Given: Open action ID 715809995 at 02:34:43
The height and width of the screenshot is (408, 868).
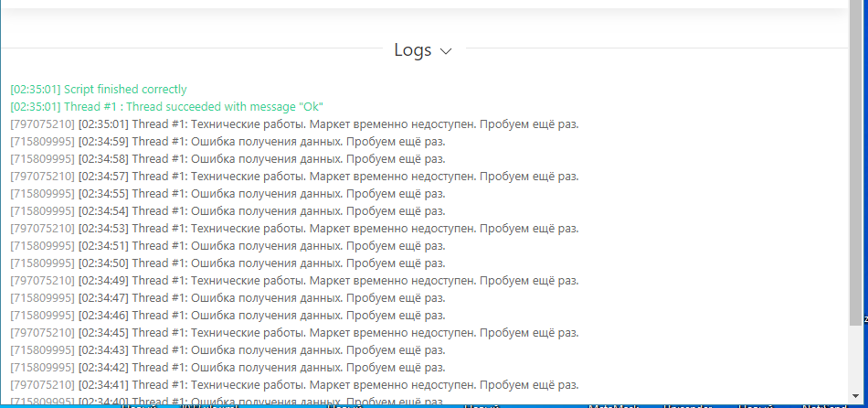Looking at the screenshot, I should (x=42, y=350).
